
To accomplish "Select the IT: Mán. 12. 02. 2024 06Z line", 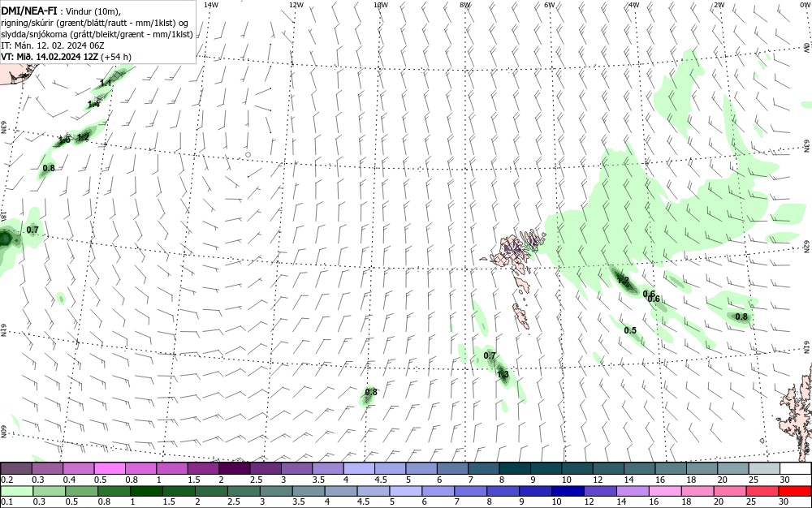I will 52,45.
